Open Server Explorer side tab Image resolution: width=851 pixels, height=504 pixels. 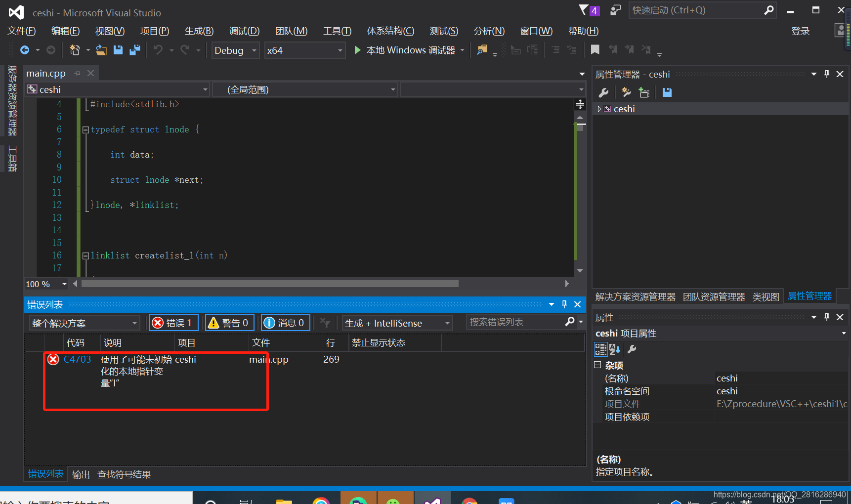click(12, 101)
